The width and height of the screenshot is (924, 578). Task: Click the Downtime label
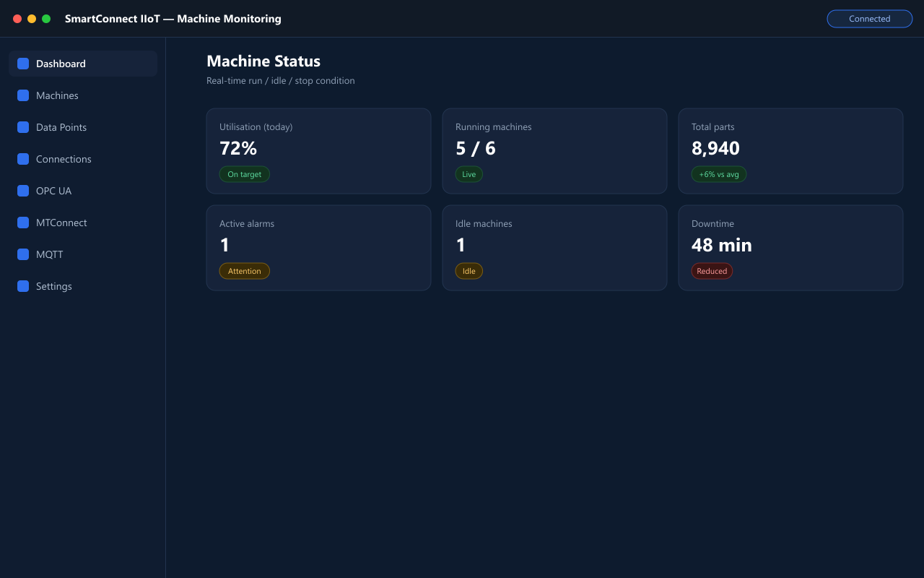[x=712, y=224]
